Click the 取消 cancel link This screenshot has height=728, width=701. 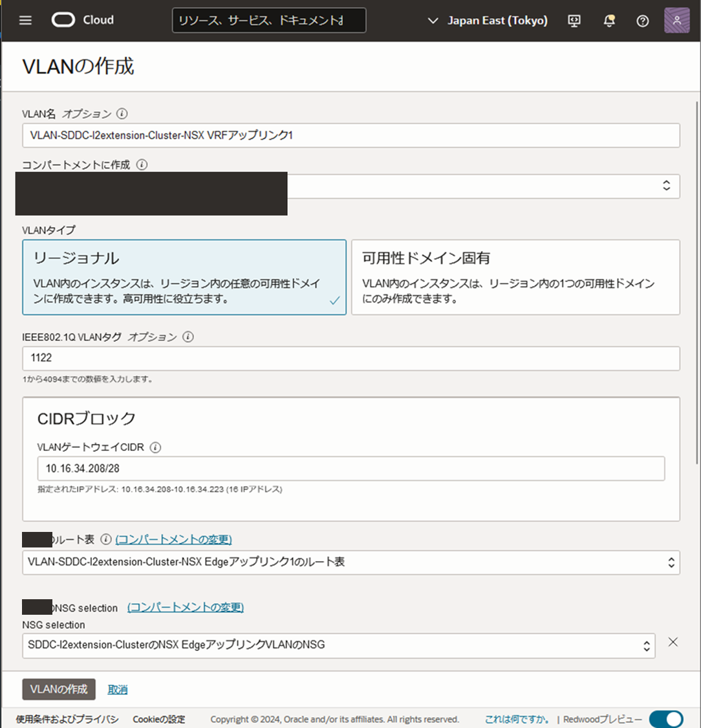tap(118, 689)
